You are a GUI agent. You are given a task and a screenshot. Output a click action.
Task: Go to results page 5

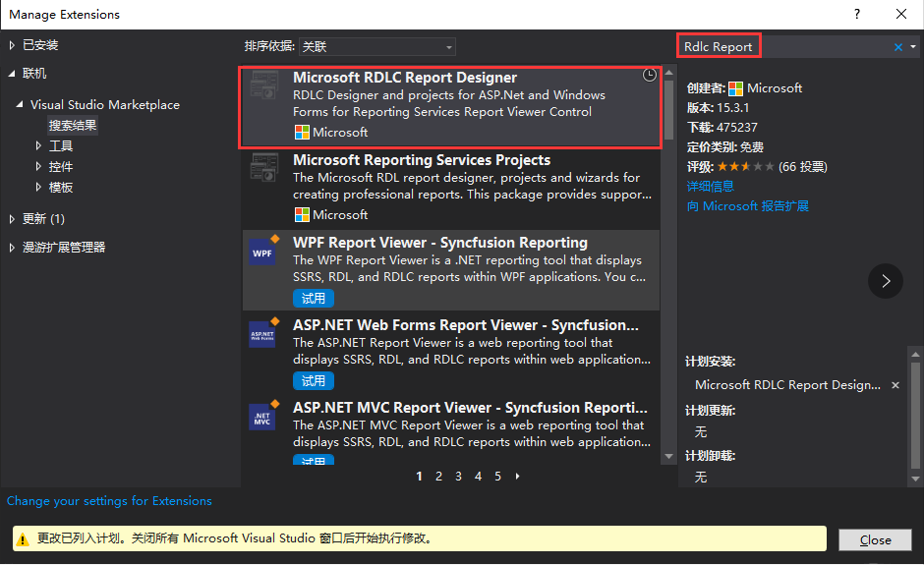(498, 476)
